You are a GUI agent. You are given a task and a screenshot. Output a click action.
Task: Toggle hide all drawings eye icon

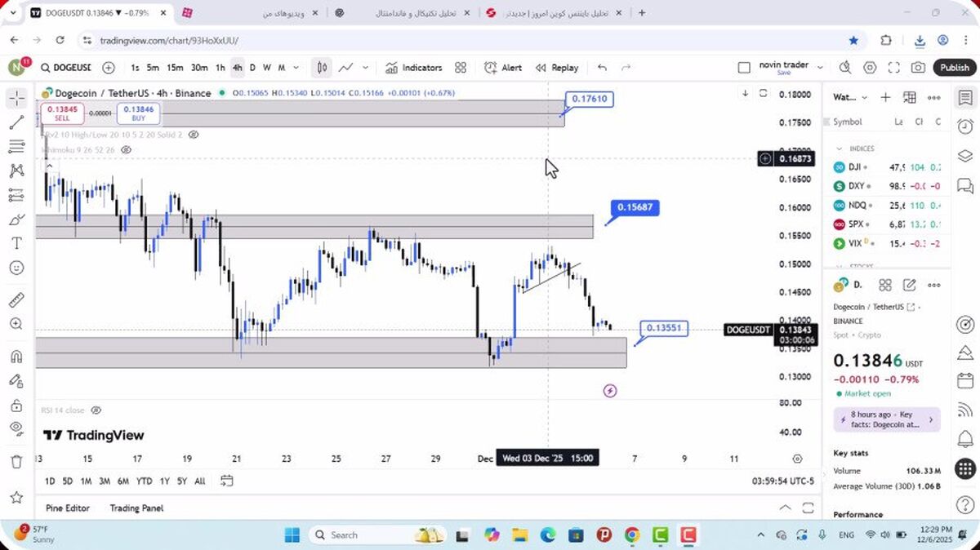coord(16,428)
